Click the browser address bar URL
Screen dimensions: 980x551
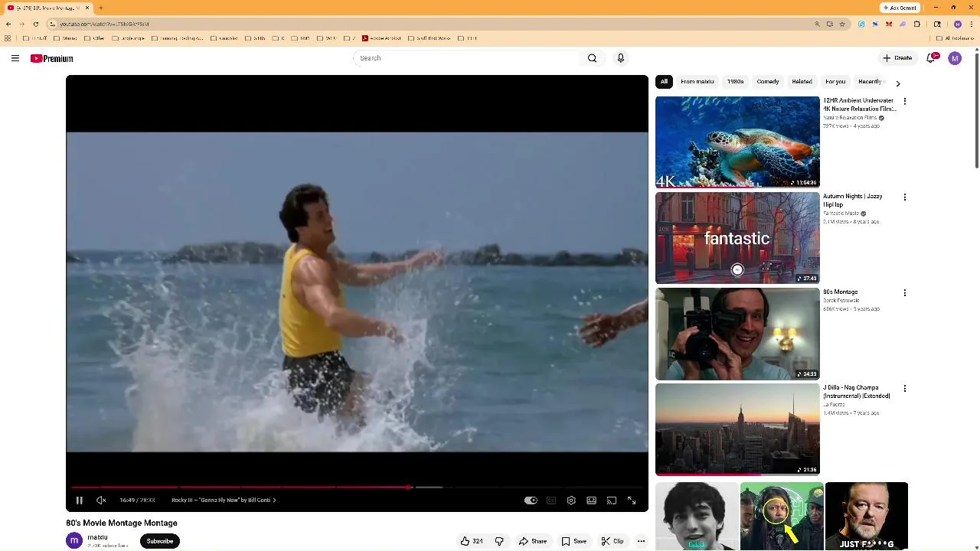point(104,24)
